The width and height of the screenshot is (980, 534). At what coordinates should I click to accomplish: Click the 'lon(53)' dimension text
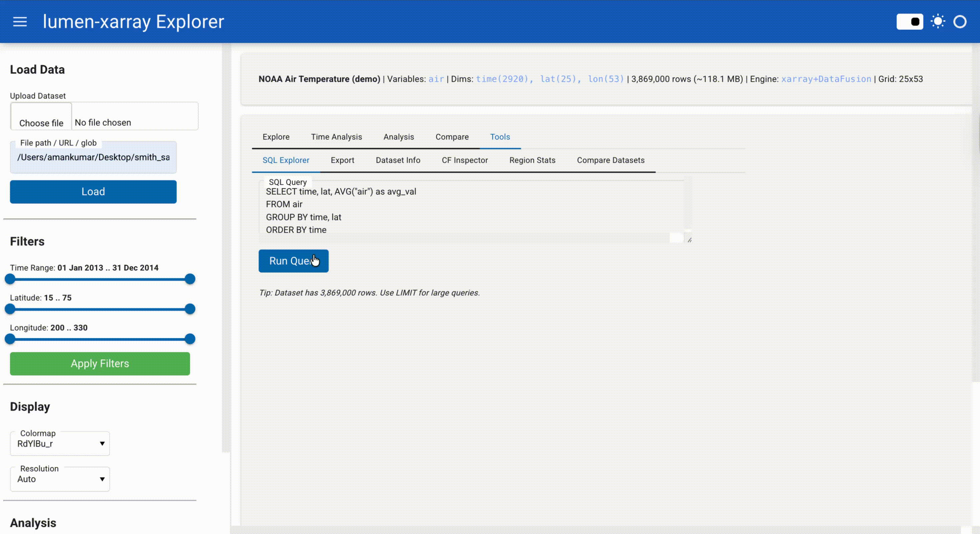click(606, 79)
